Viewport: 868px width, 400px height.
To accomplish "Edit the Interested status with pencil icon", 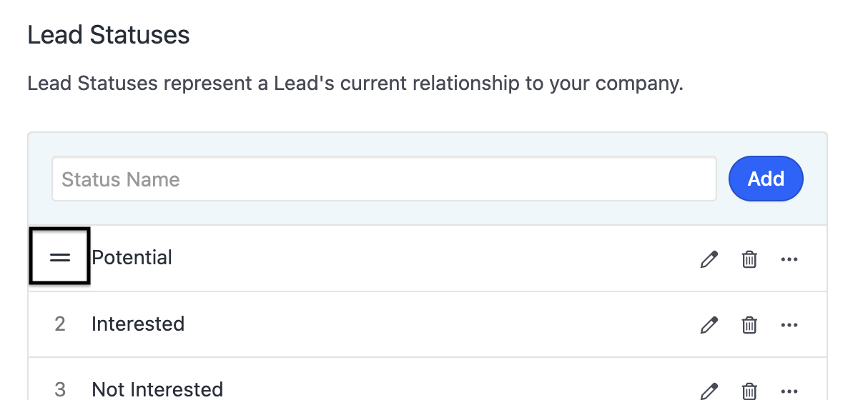I will coord(709,325).
